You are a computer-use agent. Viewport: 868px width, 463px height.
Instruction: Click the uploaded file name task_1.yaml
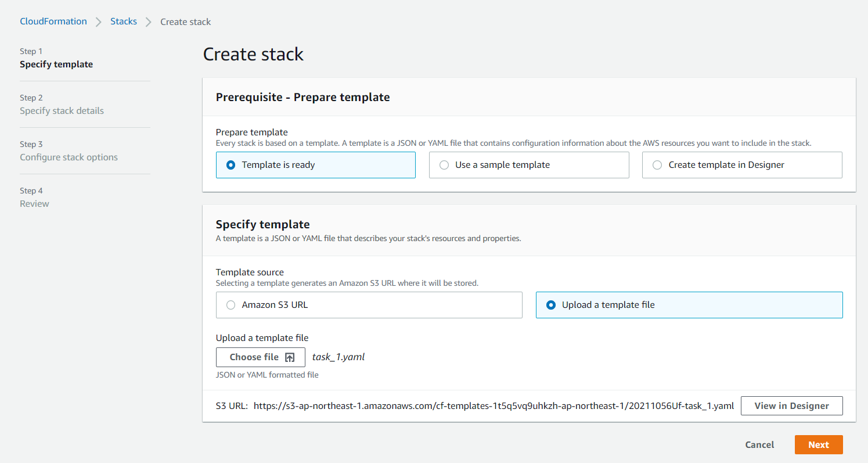click(x=338, y=357)
